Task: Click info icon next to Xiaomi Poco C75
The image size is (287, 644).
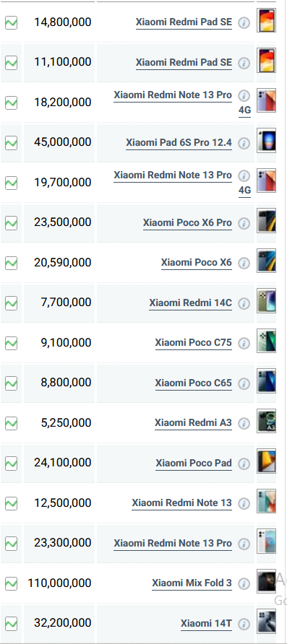Action: click(x=244, y=343)
